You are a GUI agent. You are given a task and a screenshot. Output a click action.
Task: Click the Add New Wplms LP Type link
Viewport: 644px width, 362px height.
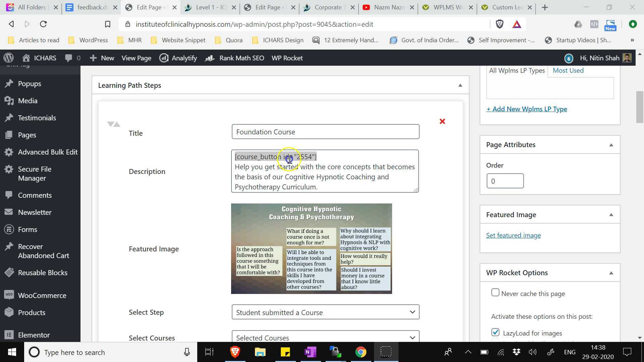(527, 109)
